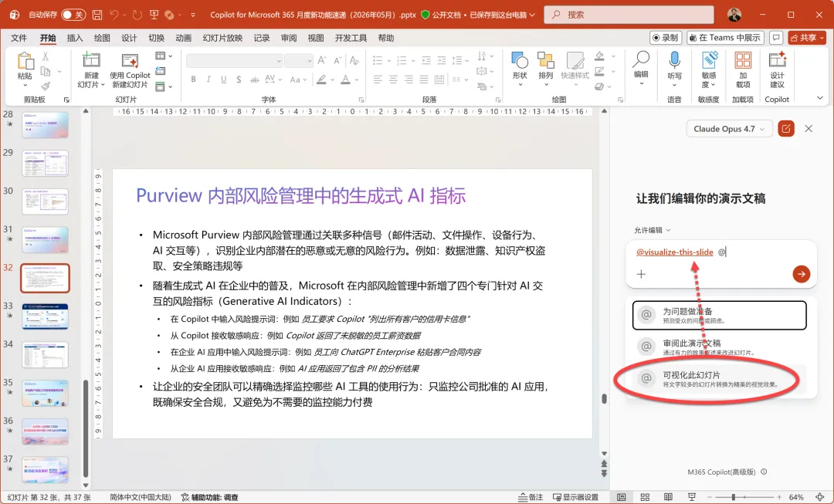Switch to the 设计 tab
This screenshot has height=504, width=834.
(129, 38)
